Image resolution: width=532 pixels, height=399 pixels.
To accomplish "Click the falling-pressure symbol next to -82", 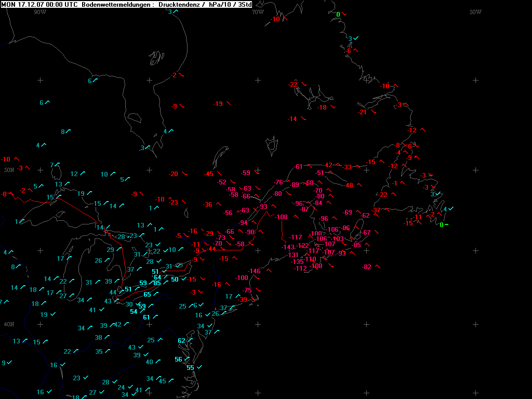I will [378, 267].
